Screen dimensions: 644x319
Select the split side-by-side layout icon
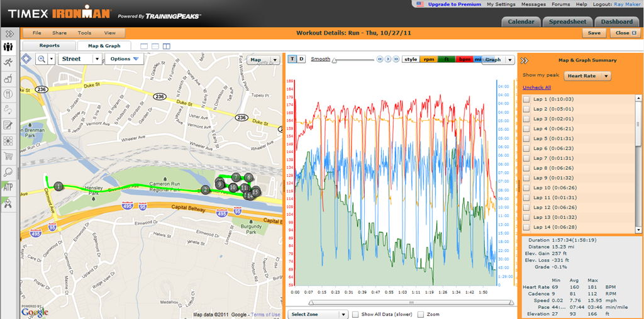click(166, 46)
